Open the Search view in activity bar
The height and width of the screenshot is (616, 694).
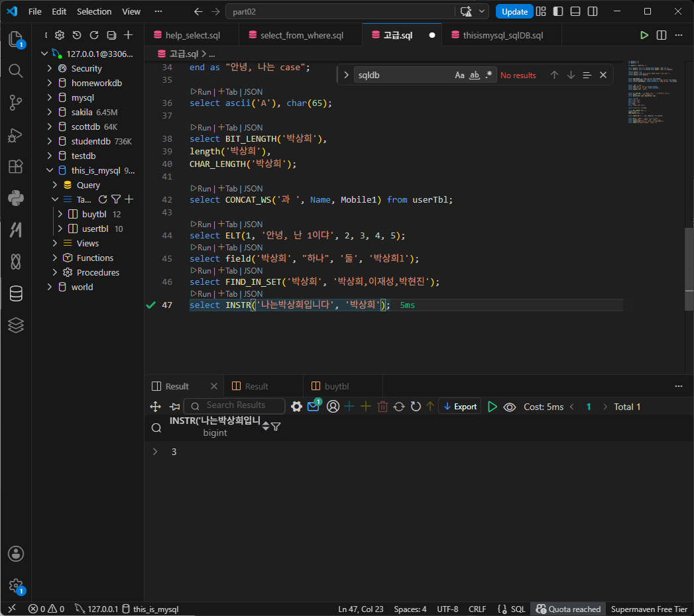16,71
